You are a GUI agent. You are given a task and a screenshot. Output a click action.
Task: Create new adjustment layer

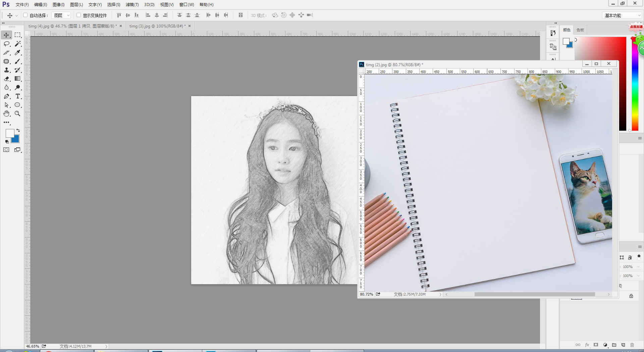(x=605, y=345)
